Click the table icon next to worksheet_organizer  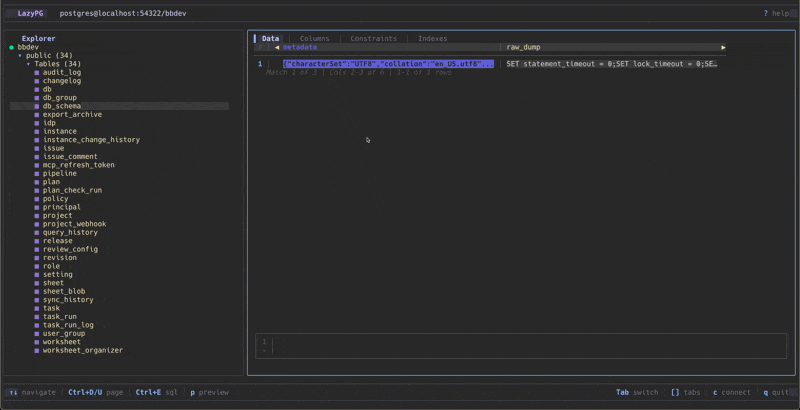tap(38, 350)
